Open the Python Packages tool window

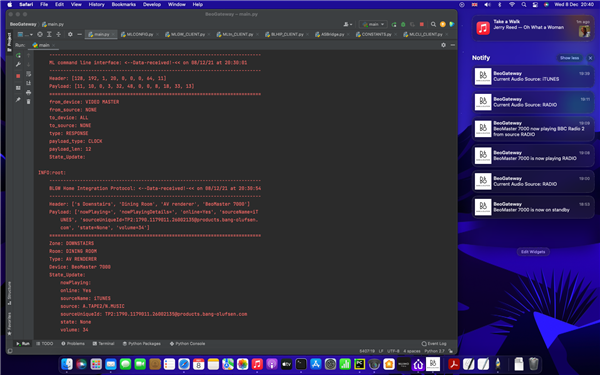coord(142,344)
